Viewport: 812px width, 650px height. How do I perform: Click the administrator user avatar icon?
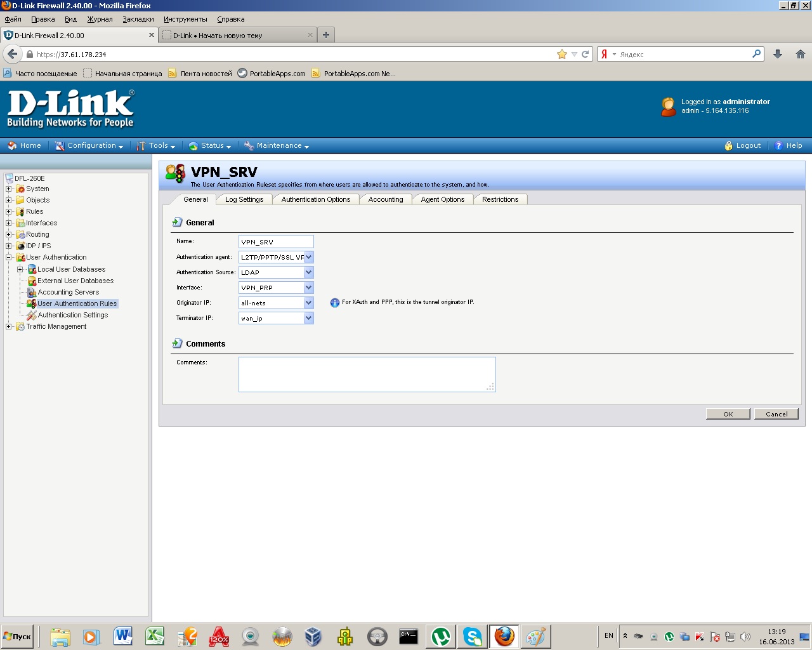coord(669,107)
